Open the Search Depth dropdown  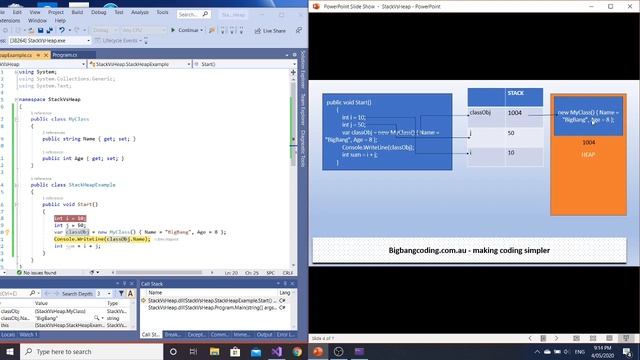[104, 293]
